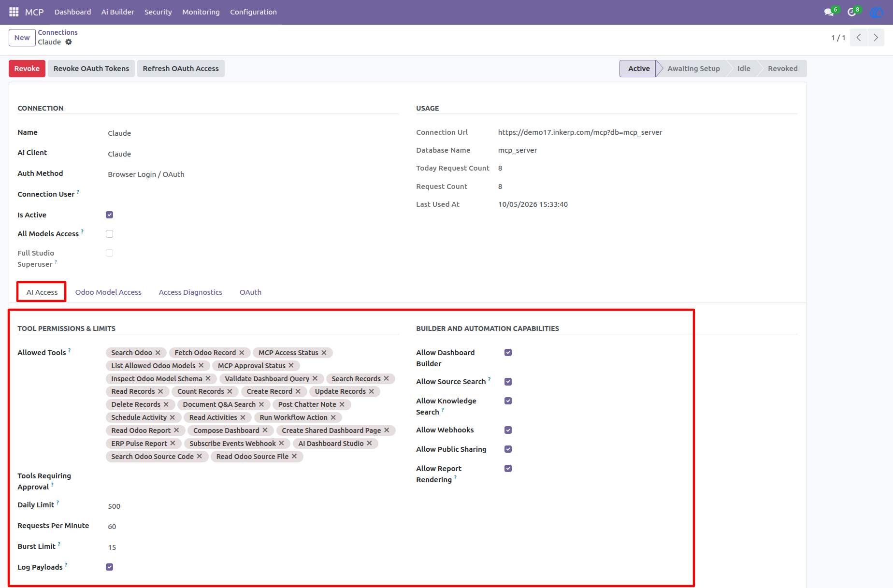
Task: Open the Auth Method selection field
Action: pos(252,174)
